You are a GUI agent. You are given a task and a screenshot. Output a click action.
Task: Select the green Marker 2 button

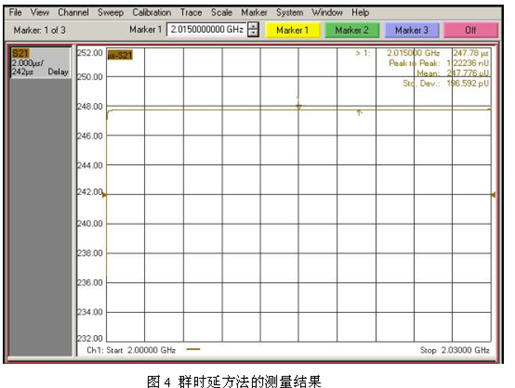[x=352, y=30]
